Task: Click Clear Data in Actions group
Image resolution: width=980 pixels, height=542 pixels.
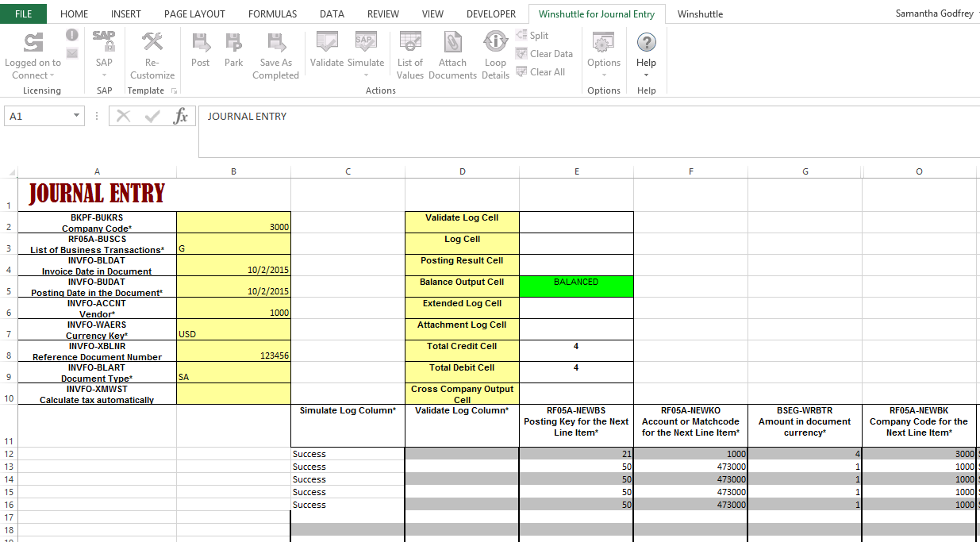Action: click(544, 54)
